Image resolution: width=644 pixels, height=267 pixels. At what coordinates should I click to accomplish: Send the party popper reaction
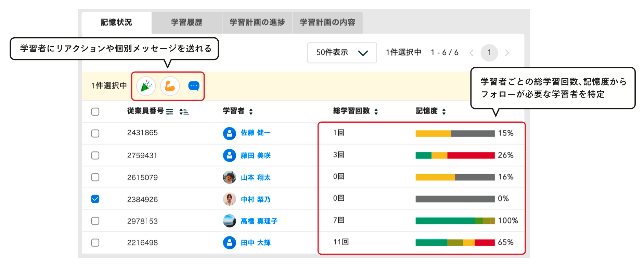(x=146, y=86)
